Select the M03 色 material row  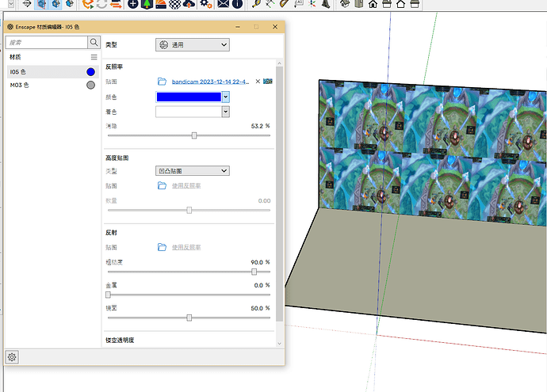52,85
